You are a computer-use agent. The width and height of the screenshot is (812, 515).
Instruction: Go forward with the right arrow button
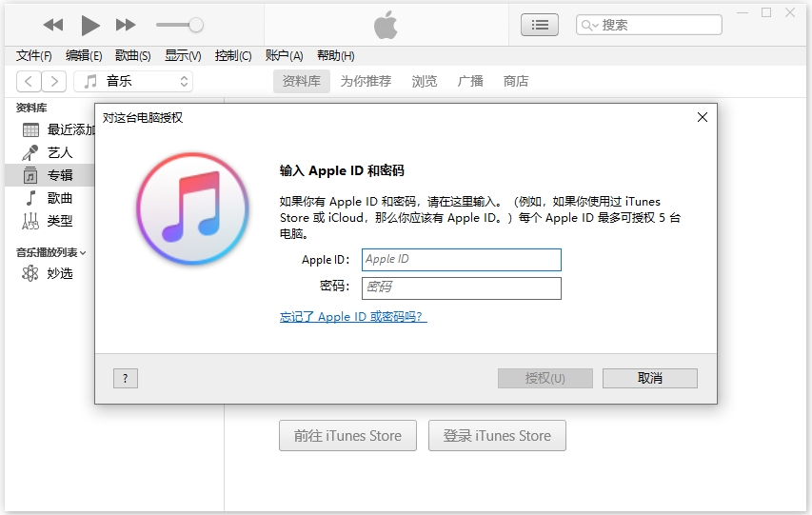(x=54, y=81)
